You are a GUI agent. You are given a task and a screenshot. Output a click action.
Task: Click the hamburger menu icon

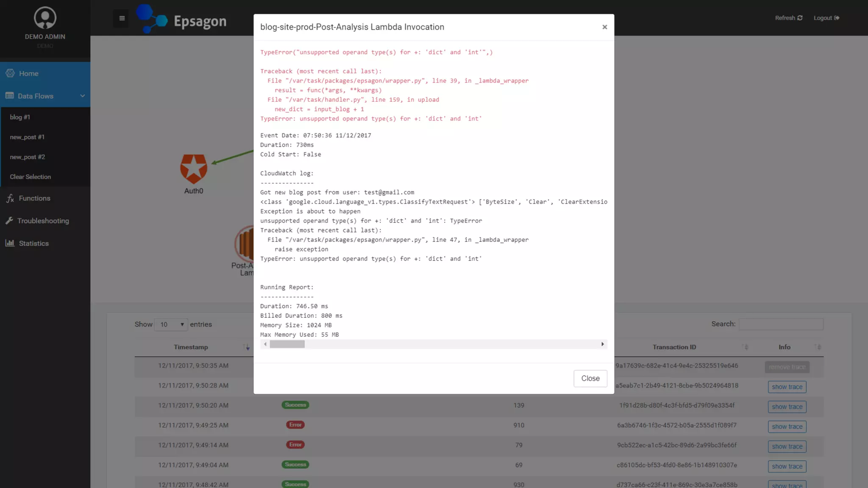click(x=122, y=18)
